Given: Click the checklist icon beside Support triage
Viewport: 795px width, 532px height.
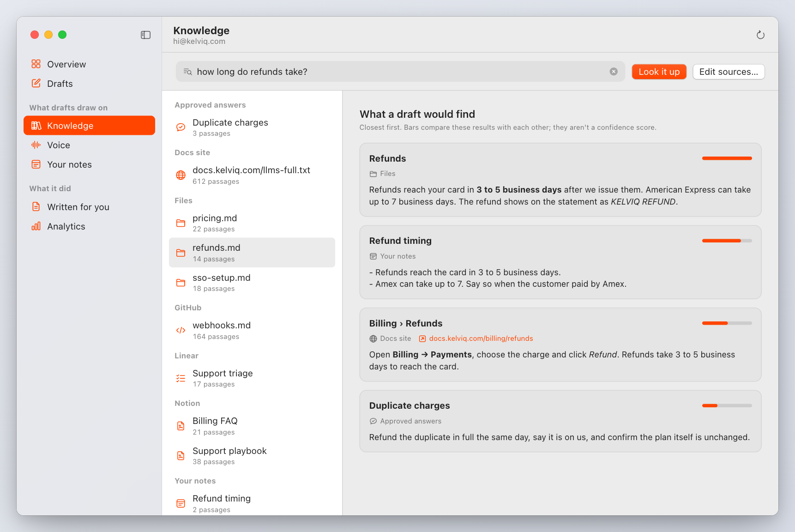Looking at the screenshot, I should 181,378.
